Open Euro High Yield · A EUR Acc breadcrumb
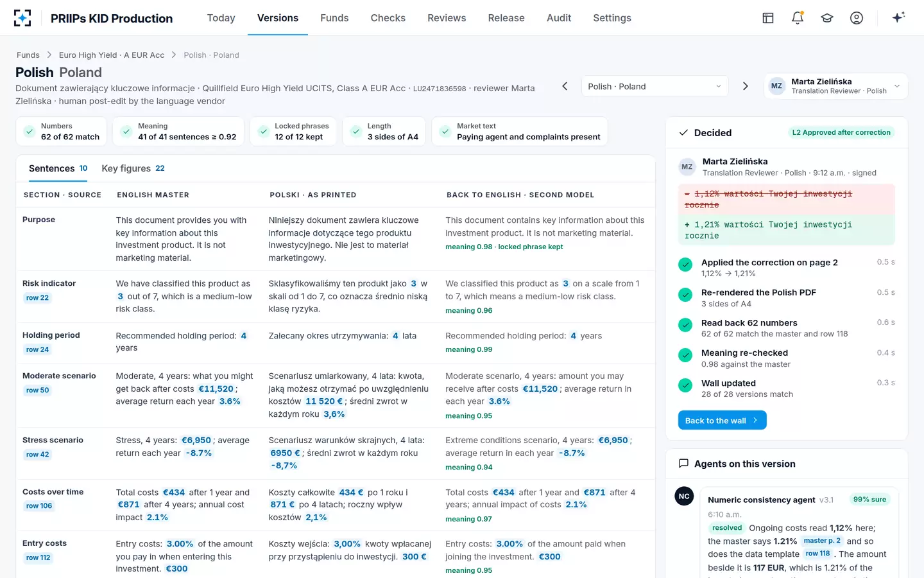The width and height of the screenshot is (924, 578). [112, 55]
